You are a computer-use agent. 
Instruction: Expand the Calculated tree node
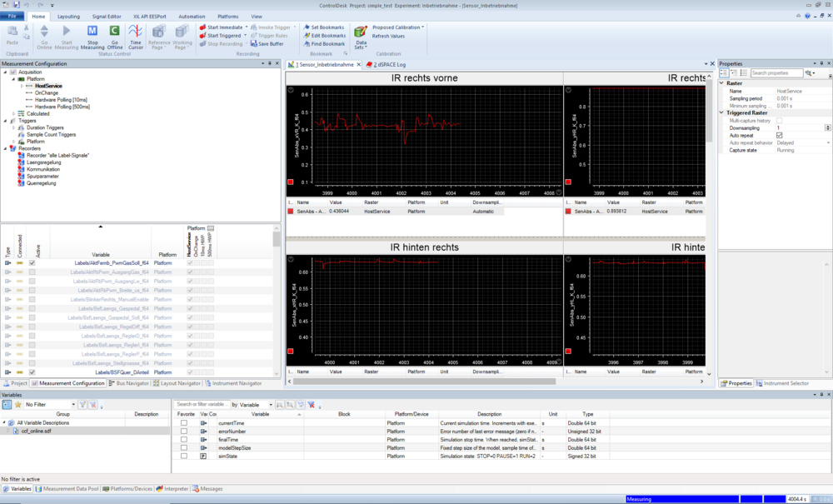14,113
